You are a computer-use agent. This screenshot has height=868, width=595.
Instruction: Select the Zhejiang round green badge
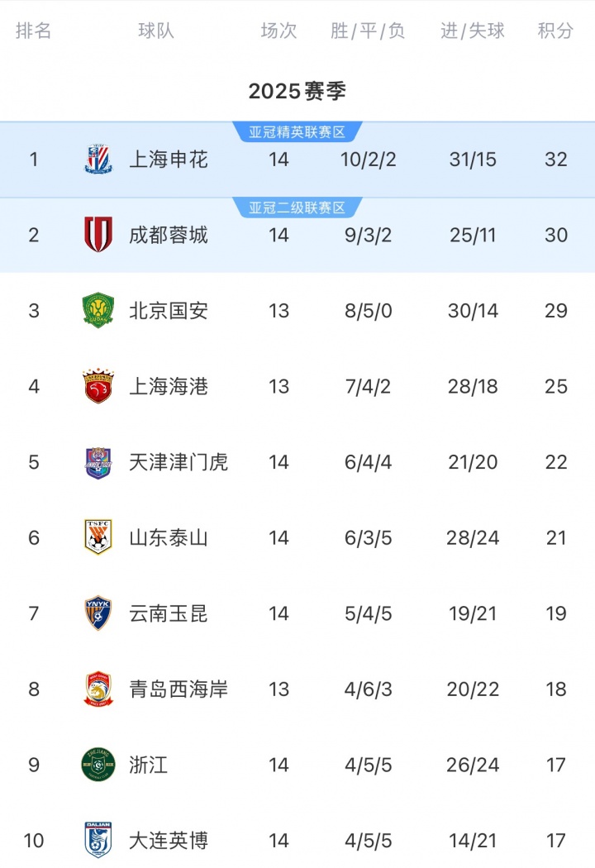click(98, 765)
